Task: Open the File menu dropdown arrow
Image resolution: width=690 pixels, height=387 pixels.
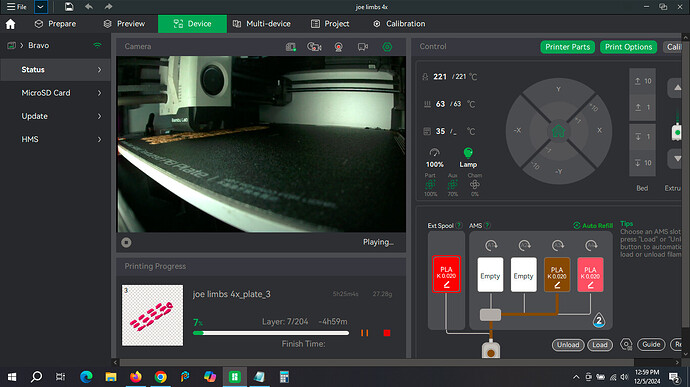Action: [x=40, y=7]
